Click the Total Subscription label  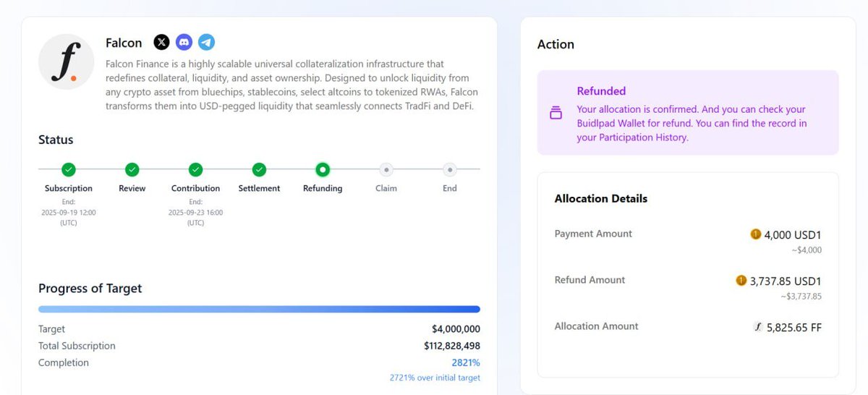click(x=77, y=346)
